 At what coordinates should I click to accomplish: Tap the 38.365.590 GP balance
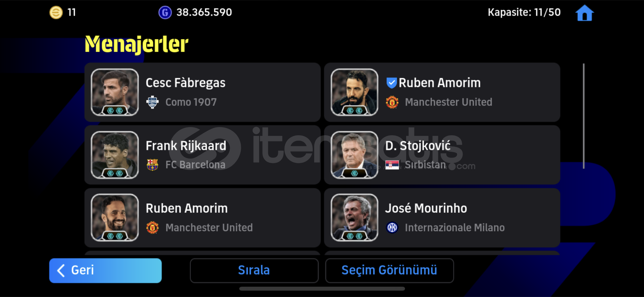pos(204,12)
